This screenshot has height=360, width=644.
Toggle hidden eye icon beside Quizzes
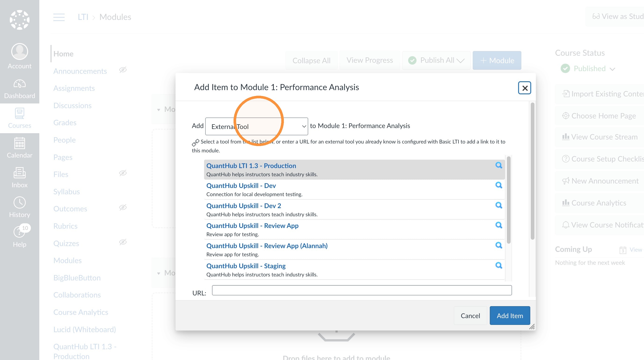[123, 242]
